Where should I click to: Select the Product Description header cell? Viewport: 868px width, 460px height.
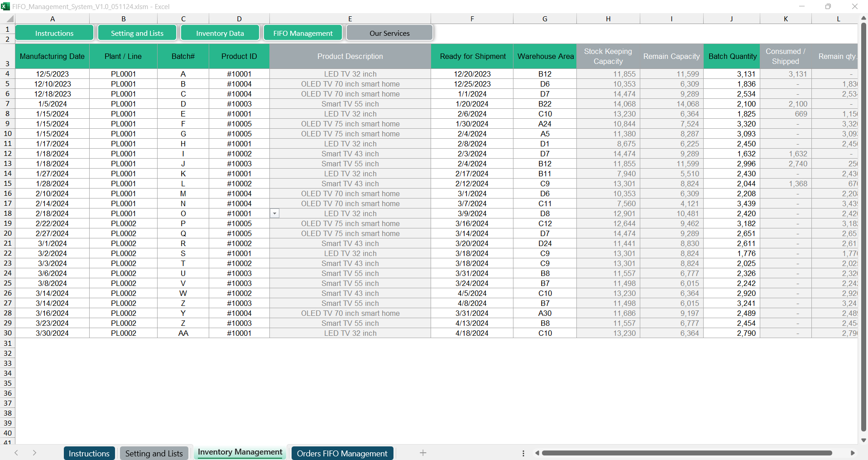tap(350, 56)
